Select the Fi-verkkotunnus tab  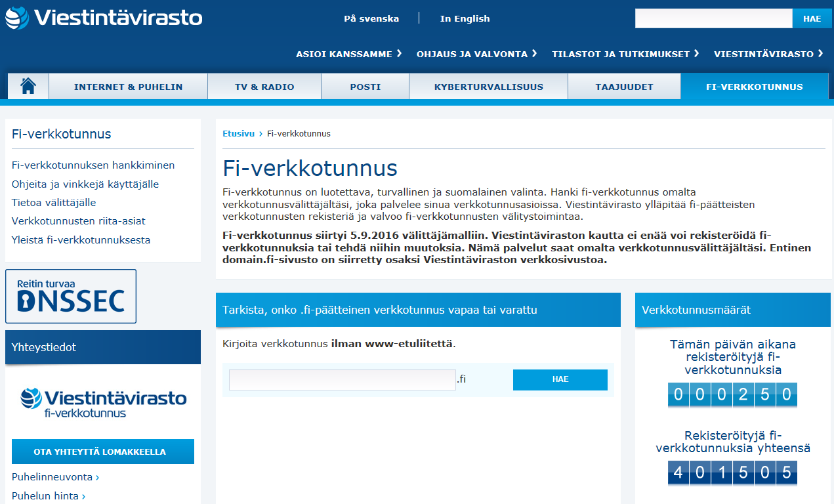(x=755, y=87)
